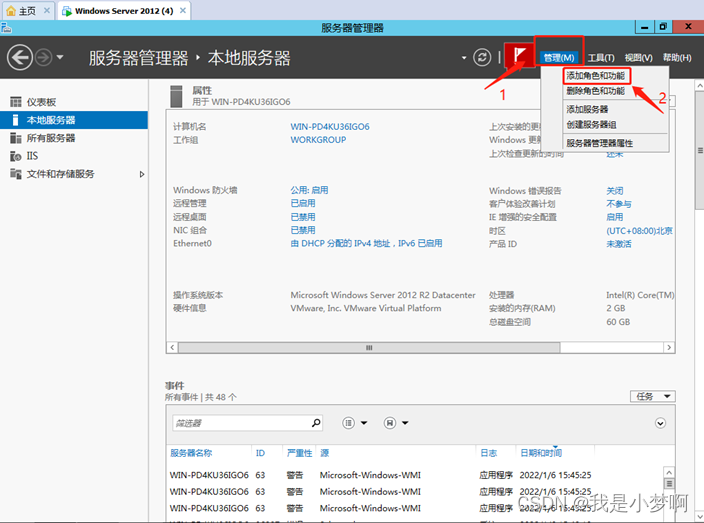This screenshot has width=704, height=523.
Task: Click the 文件和存储服务 icon
Action: tap(16, 174)
